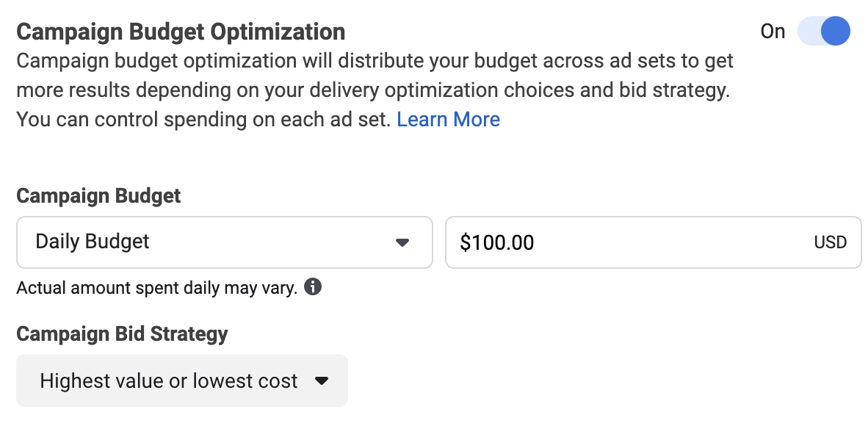Click the optimization description paragraph
This screenshot has width=868, height=426.
coord(375,90)
